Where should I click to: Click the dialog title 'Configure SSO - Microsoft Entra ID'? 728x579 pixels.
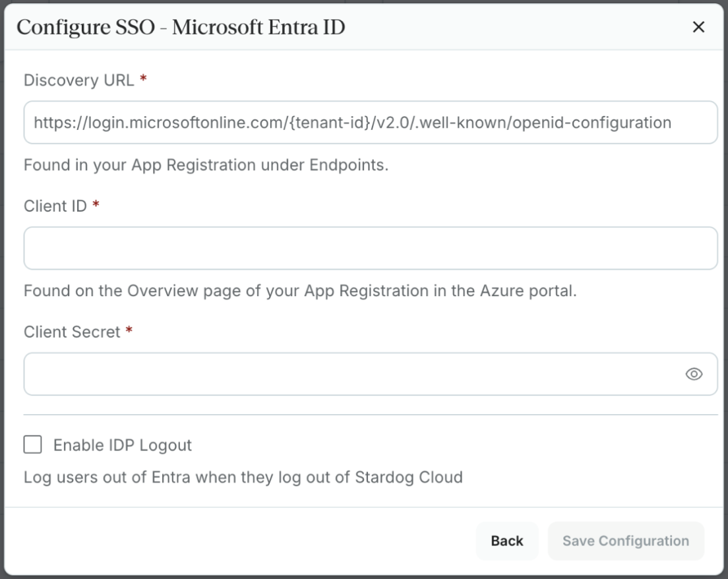click(x=181, y=28)
